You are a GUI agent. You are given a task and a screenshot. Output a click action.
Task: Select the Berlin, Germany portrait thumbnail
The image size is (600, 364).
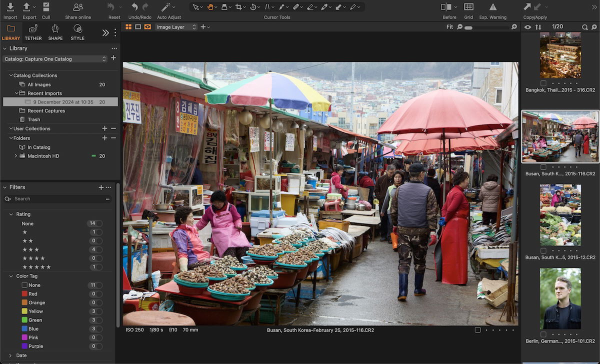[x=560, y=297]
